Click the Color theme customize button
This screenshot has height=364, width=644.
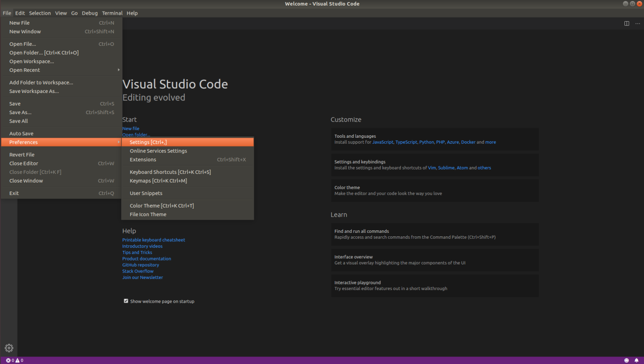coord(435,191)
